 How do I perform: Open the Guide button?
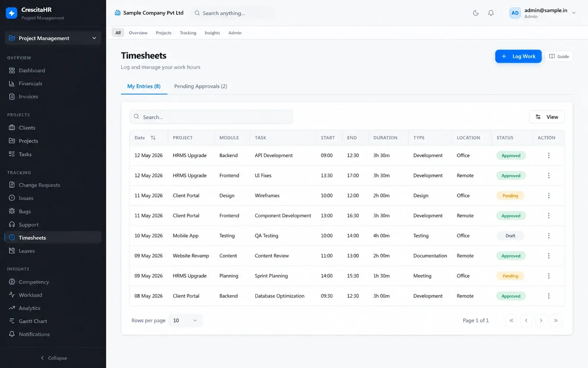pos(559,56)
